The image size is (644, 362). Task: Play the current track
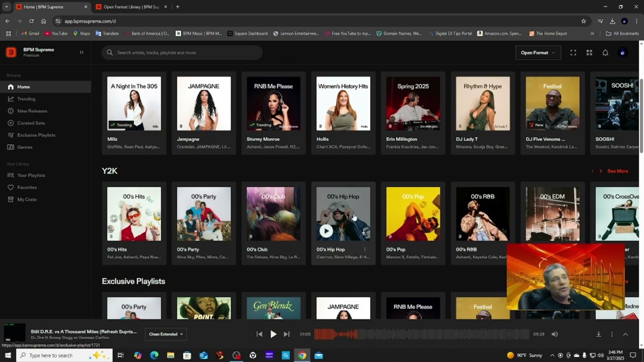pyautogui.click(x=273, y=334)
